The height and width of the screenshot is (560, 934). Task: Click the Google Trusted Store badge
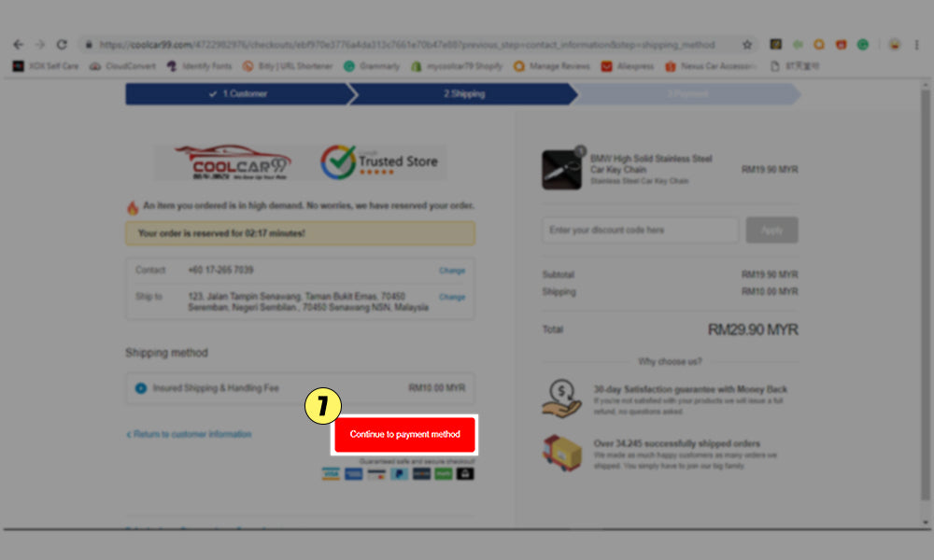coord(380,161)
